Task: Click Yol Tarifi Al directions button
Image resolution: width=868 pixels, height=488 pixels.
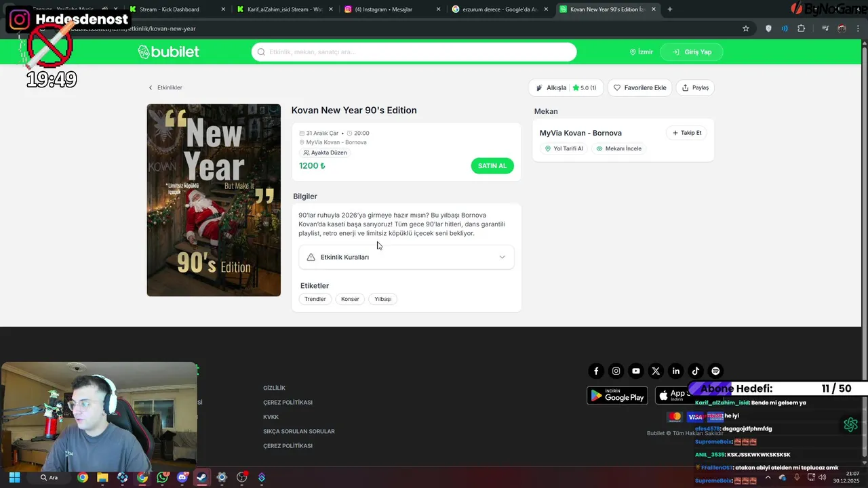Action: (x=564, y=148)
